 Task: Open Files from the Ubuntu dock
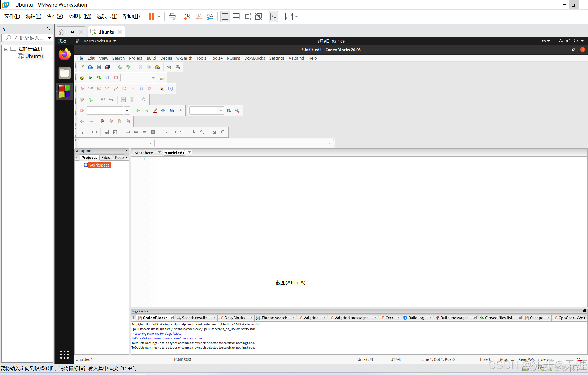tap(65, 73)
